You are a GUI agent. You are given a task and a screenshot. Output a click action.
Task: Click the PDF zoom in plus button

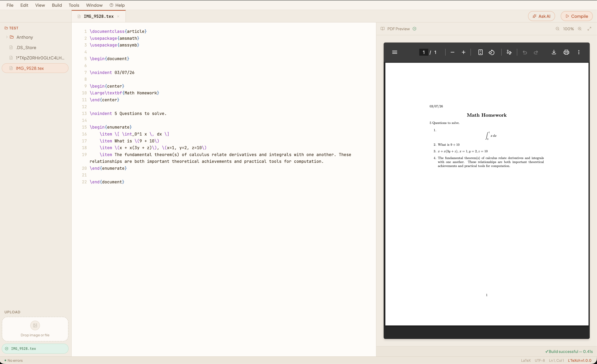point(463,52)
